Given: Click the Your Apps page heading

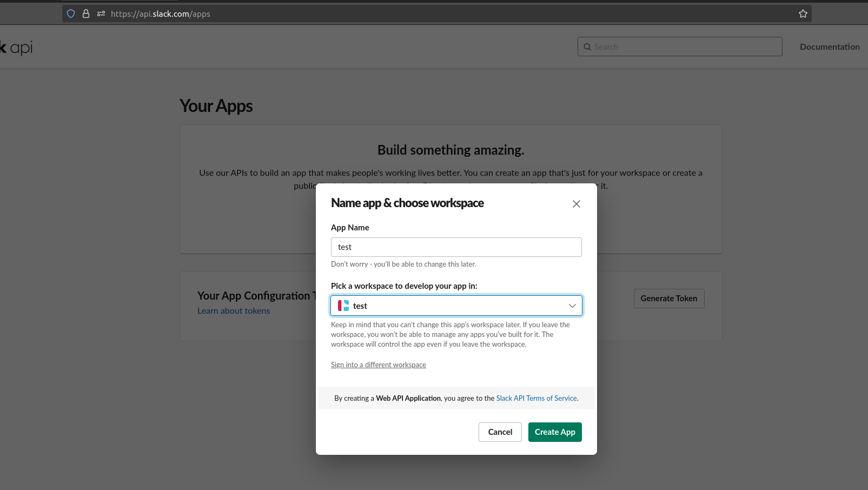Looking at the screenshot, I should [216, 106].
